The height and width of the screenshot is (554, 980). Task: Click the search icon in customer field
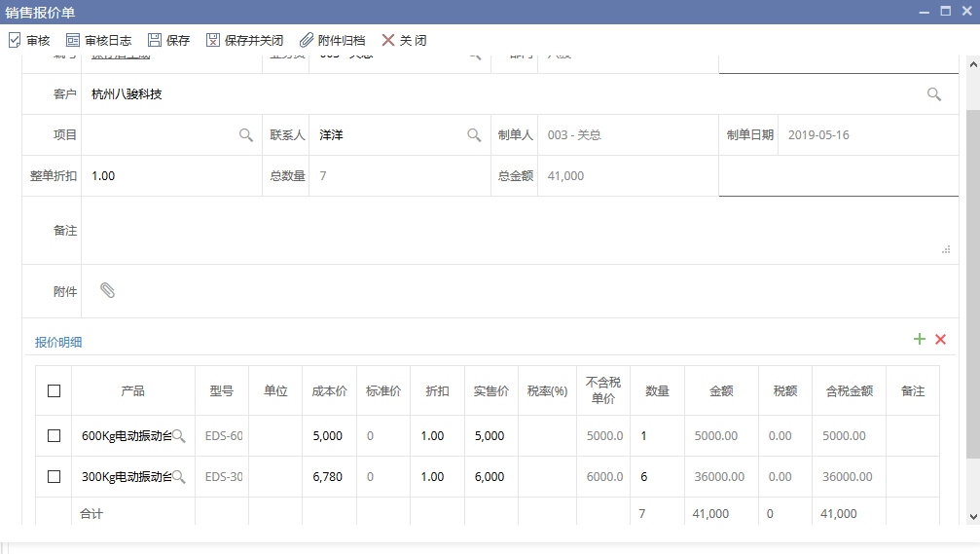[x=933, y=94]
